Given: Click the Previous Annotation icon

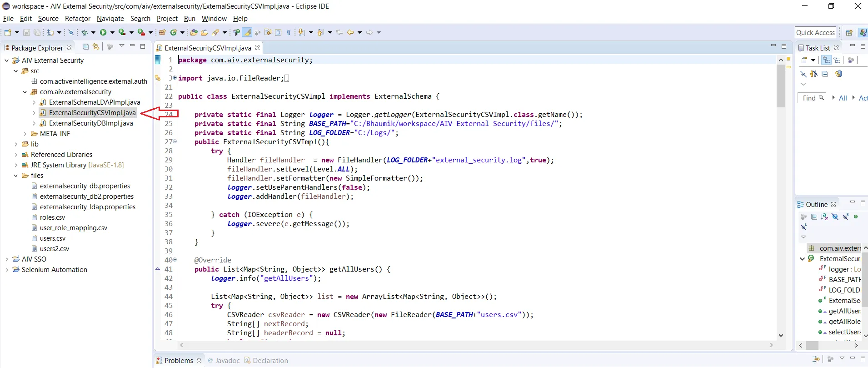Looking at the screenshot, I should [320, 32].
